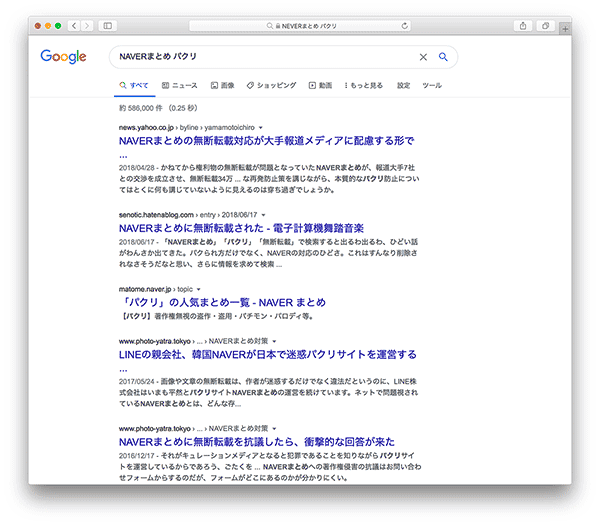Open a new tab with plus button
This screenshot has height=525, width=600.
click(565, 30)
